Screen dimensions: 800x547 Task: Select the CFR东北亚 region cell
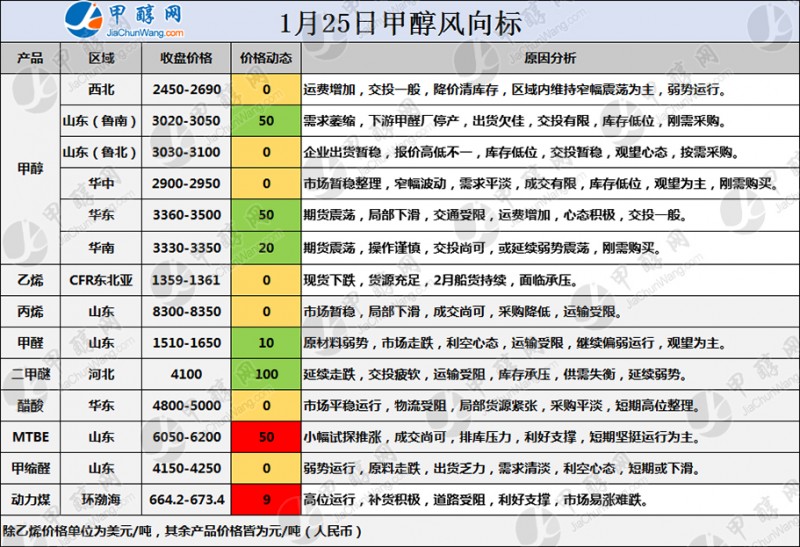tap(101, 280)
